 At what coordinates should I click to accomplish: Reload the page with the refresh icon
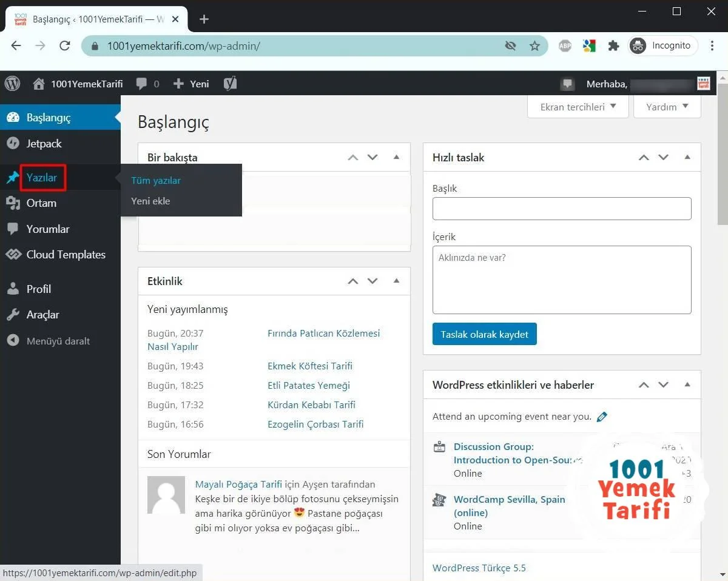65,45
